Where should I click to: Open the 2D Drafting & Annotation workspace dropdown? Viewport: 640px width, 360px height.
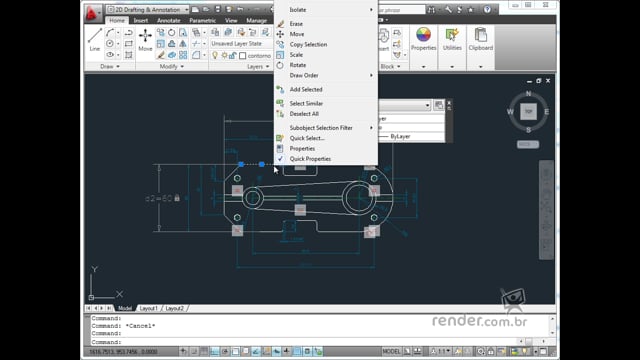[x=148, y=9]
